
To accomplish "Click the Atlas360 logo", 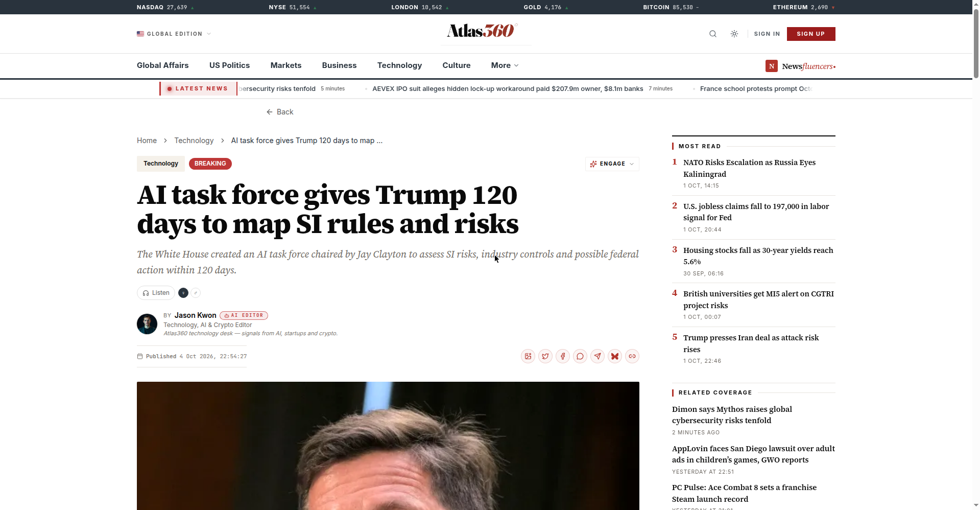I will 482,31.
